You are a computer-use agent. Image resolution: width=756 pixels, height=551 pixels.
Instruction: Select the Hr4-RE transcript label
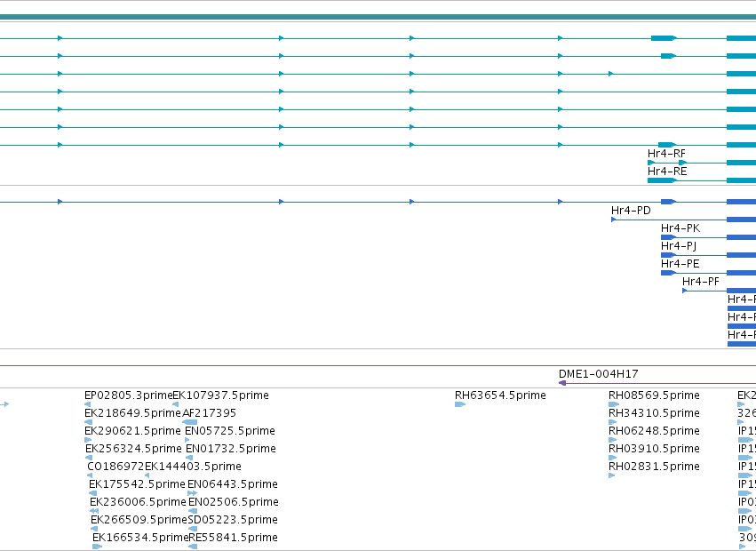pos(667,172)
